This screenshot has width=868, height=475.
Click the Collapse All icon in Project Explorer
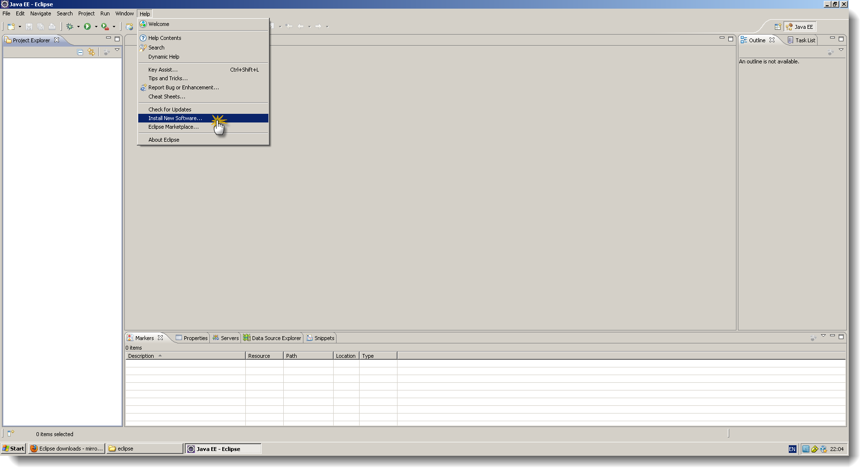[80, 52]
